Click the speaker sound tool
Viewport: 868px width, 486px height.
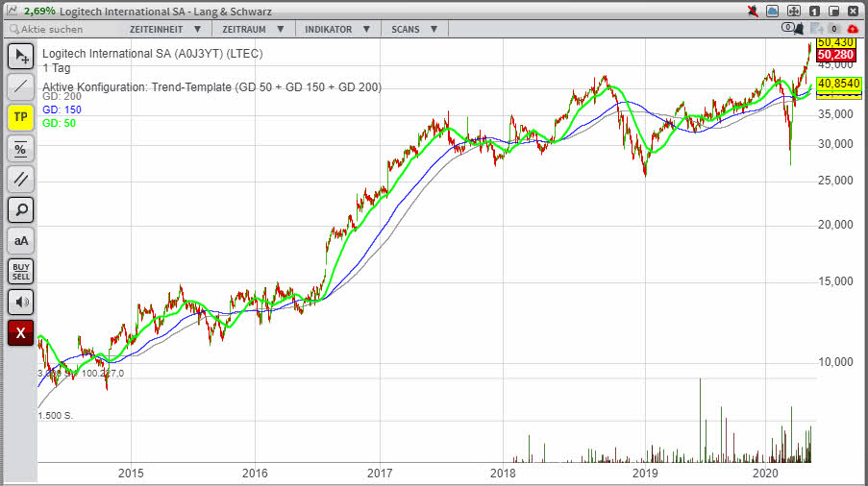pyautogui.click(x=20, y=303)
